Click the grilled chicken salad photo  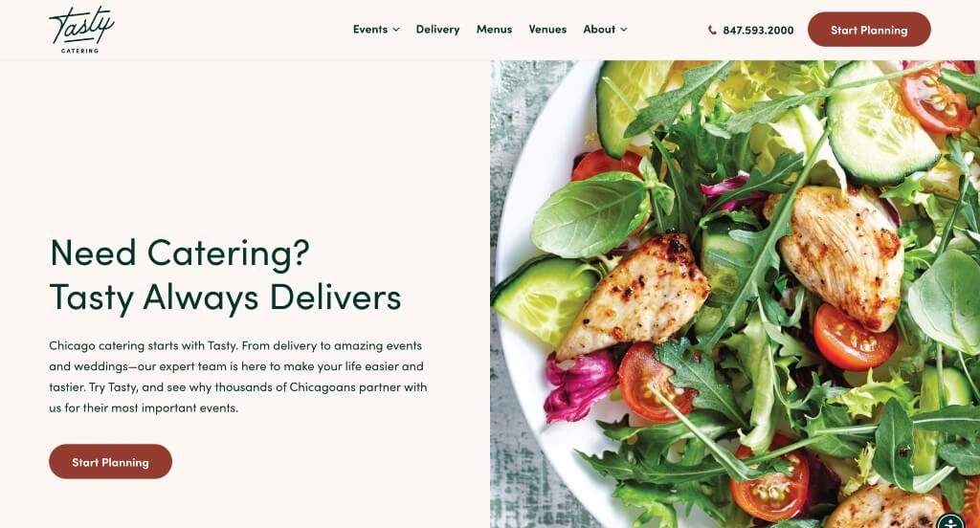[x=735, y=294]
